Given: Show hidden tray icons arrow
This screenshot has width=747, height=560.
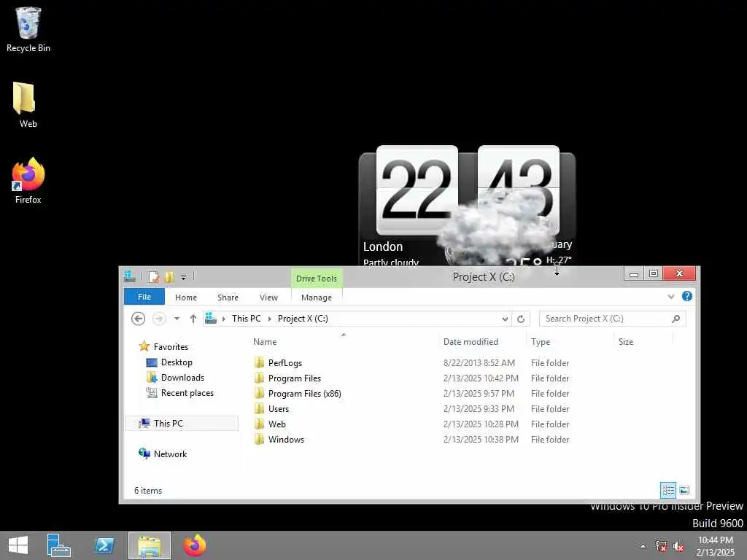Looking at the screenshot, I should [643, 546].
